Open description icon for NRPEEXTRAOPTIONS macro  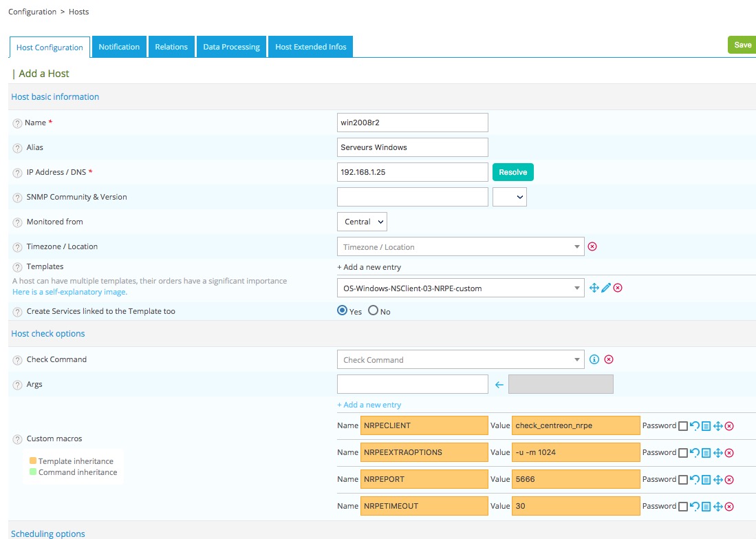pyautogui.click(x=706, y=453)
